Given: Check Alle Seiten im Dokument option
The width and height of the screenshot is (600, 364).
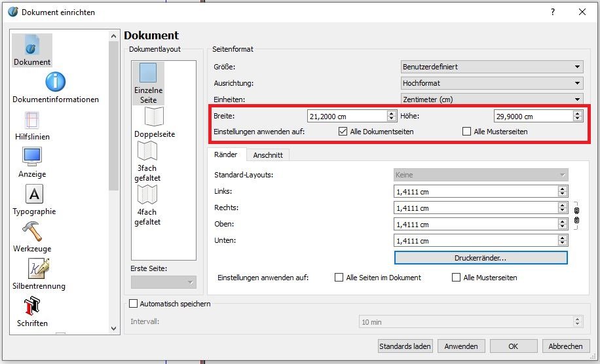Looking at the screenshot, I should [x=339, y=278].
